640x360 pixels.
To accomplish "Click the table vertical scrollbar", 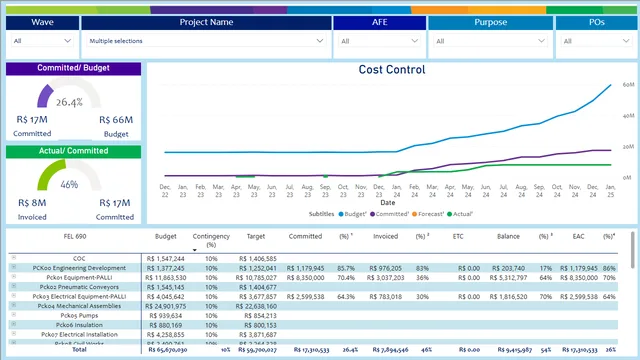I will pyautogui.click(x=633, y=250).
